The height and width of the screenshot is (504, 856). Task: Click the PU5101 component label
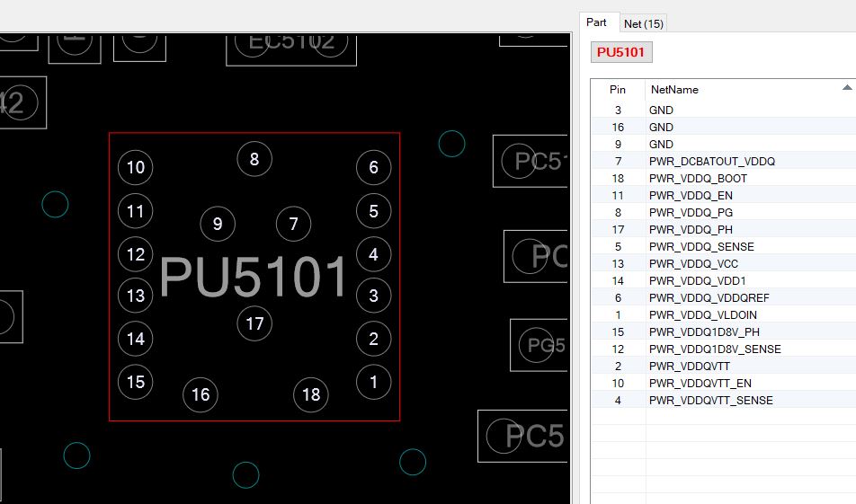pos(254,277)
